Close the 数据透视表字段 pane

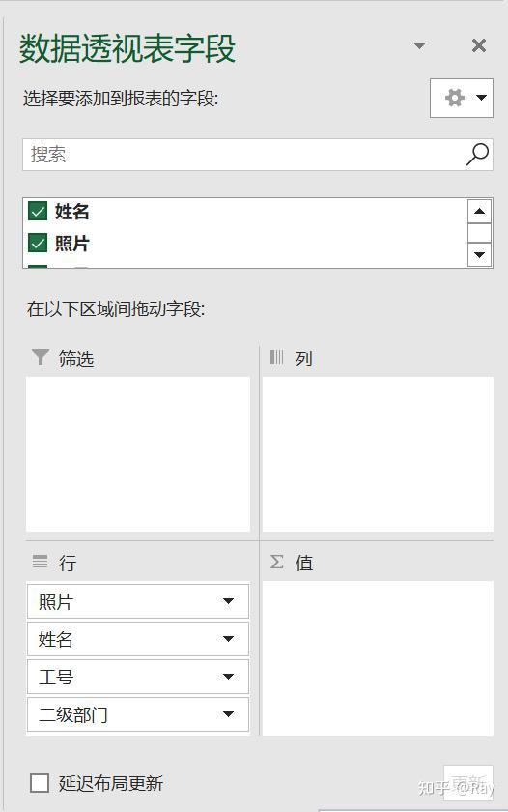coord(479,45)
